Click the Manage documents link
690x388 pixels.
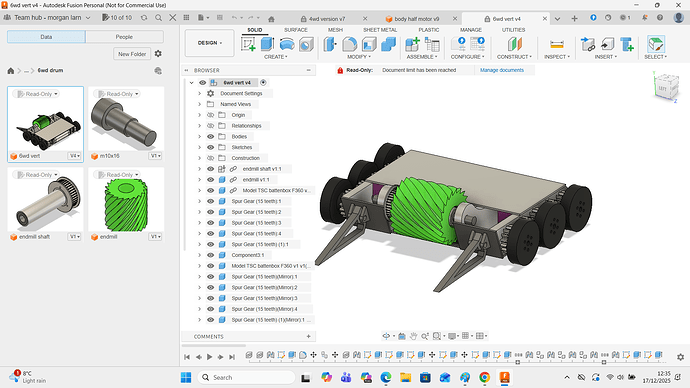point(502,70)
